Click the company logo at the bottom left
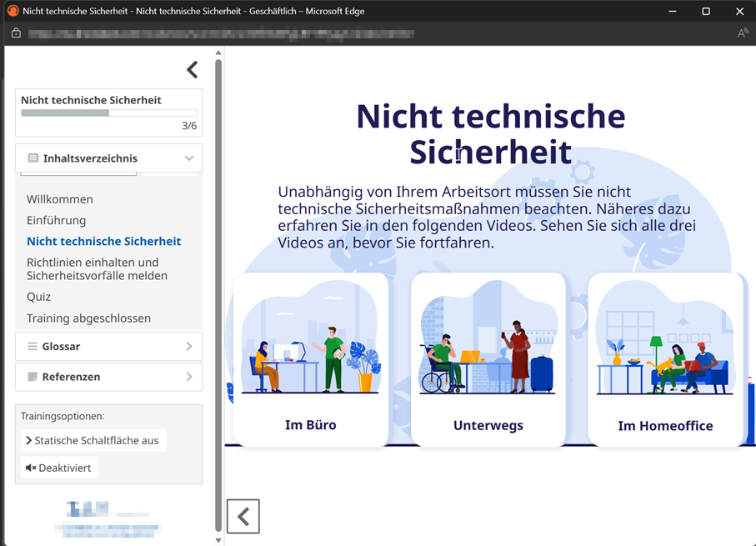 click(107, 515)
